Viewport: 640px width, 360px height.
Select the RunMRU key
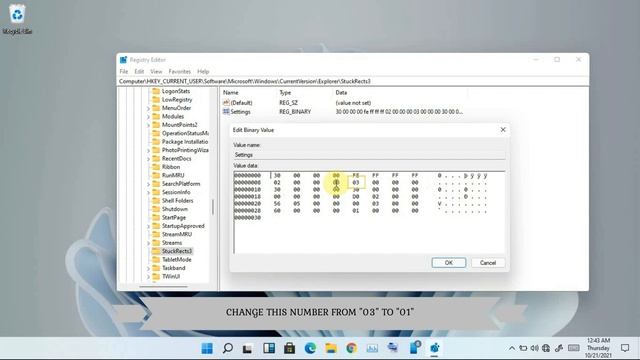click(173, 176)
